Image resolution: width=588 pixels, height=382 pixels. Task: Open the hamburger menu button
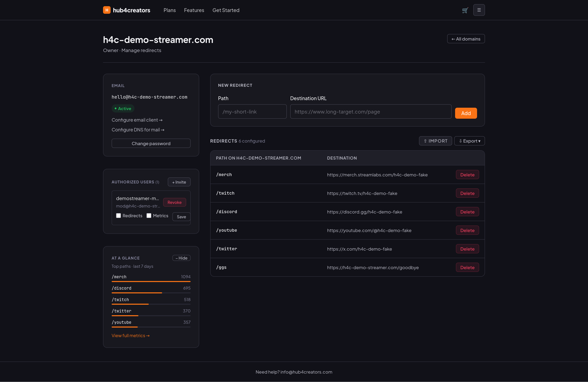point(479,10)
